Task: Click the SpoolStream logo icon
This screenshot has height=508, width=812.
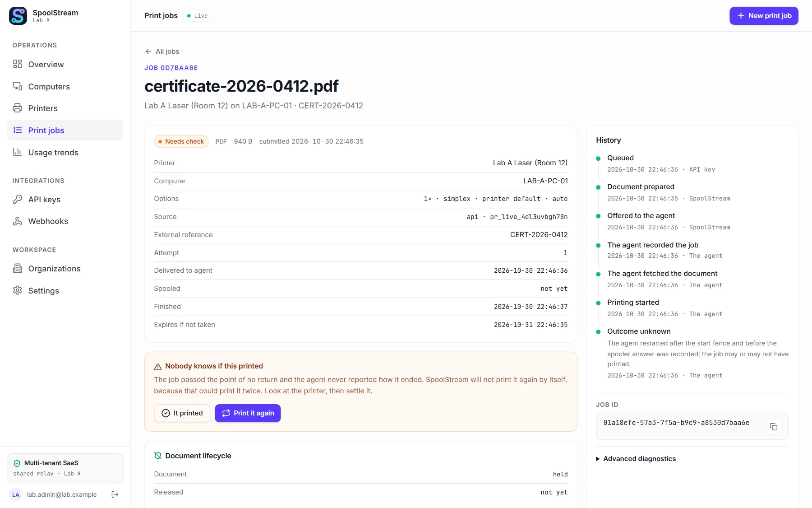Action: coord(18,16)
